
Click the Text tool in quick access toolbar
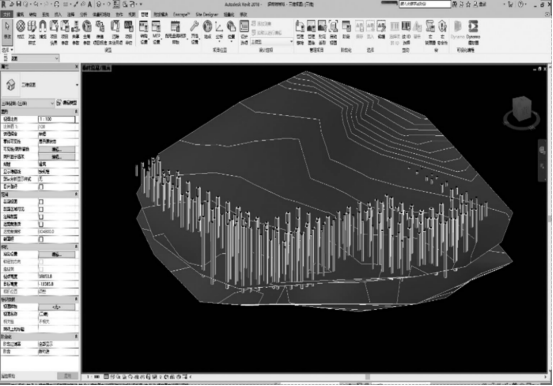point(90,4)
